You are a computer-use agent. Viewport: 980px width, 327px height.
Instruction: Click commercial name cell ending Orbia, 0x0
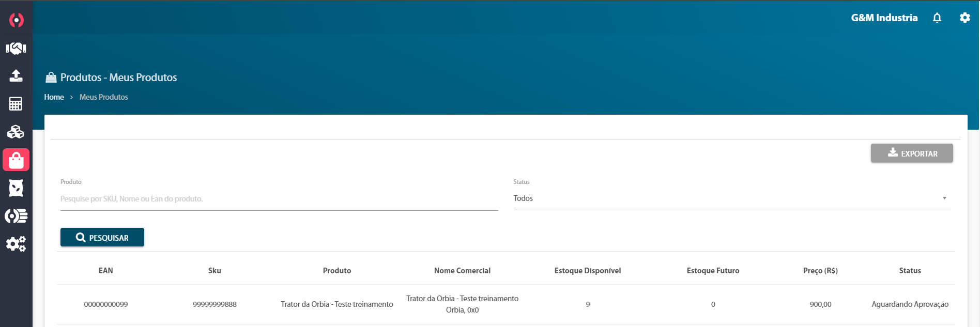pyautogui.click(x=462, y=304)
